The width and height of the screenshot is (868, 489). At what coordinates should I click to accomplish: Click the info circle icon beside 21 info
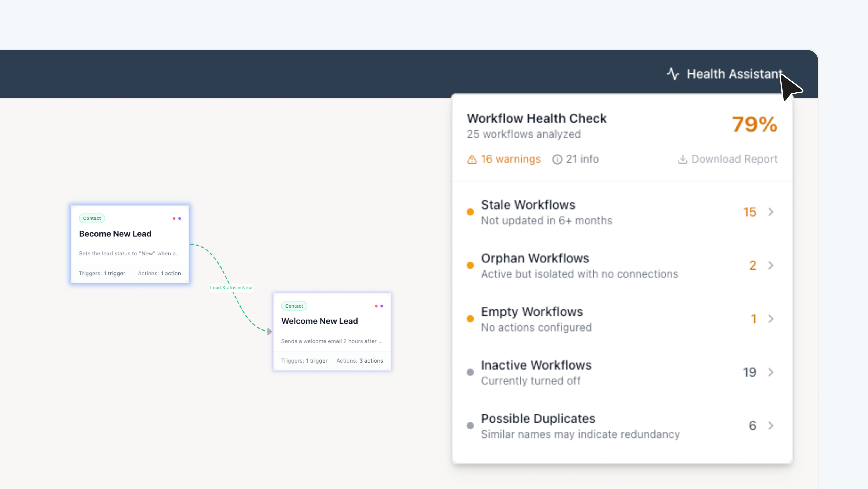[557, 159]
